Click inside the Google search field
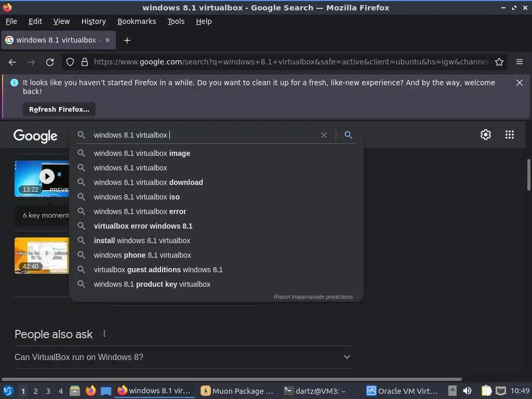The width and height of the screenshot is (532, 399). coord(204,135)
